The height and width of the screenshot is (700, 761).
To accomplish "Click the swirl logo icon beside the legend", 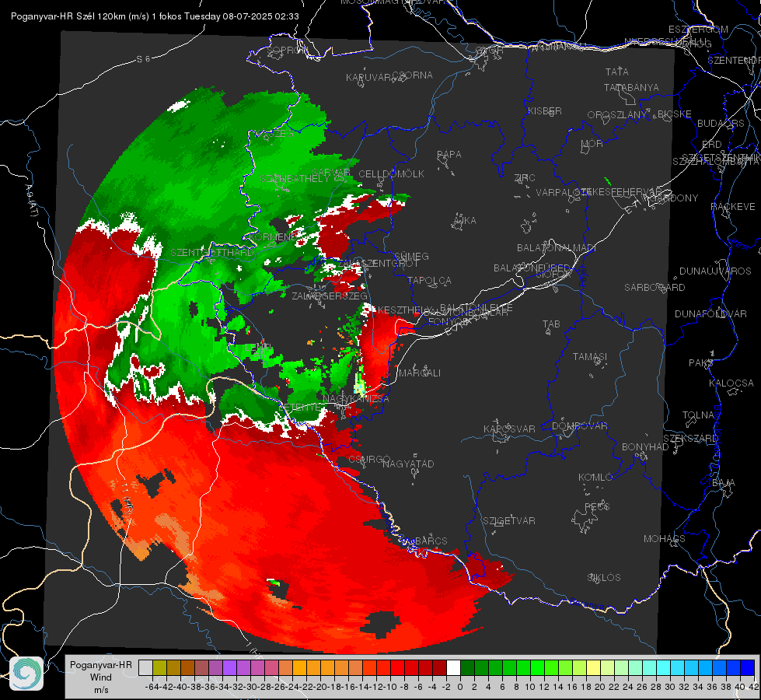I will pos(26,674).
